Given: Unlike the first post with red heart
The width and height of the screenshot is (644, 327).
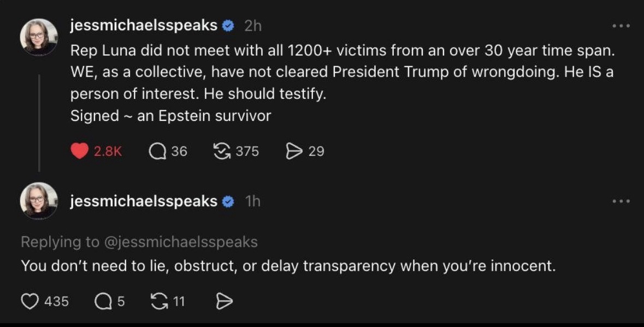Looking at the screenshot, I should (x=80, y=151).
